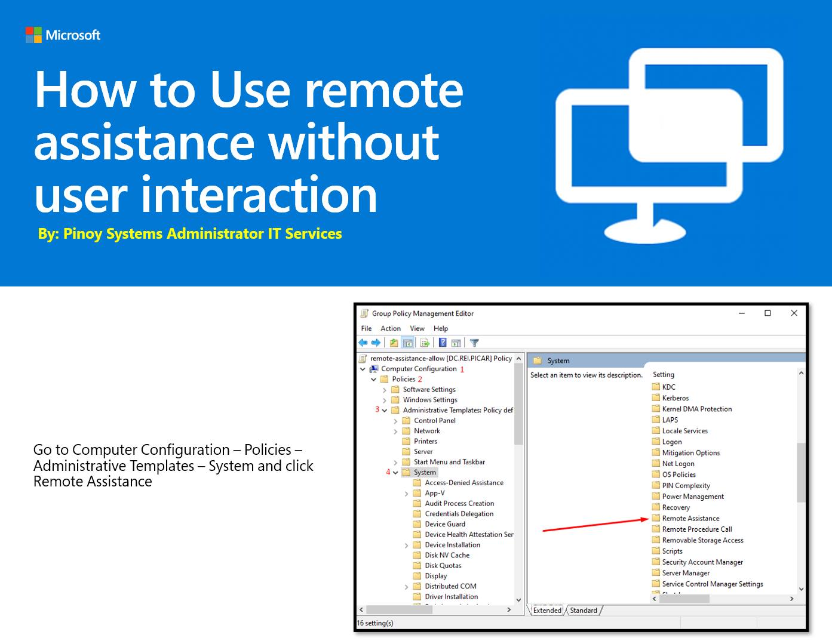This screenshot has width=832, height=644.
Task: Expand the Software Settings node
Action: [x=385, y=390]
